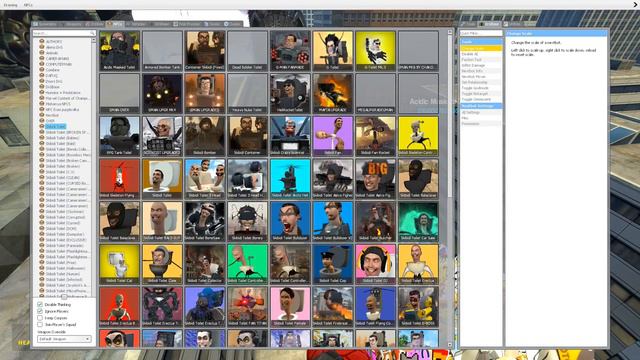This screenshot has width=640, height=360.
Task: Select the toilet icon with BIG text
Action: (x=375, y=179)
